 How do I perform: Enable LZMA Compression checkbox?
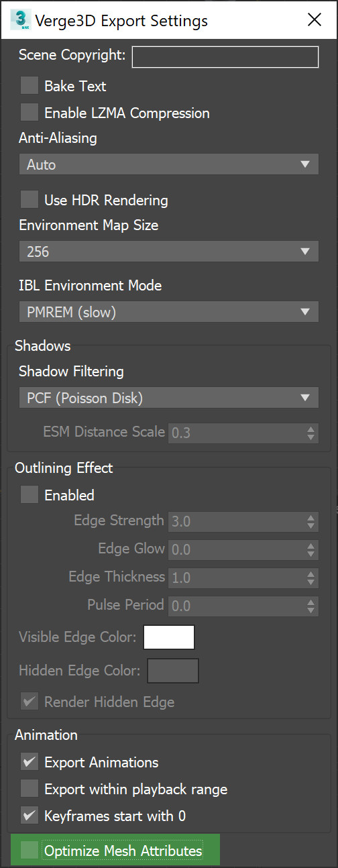coord(30,113)
